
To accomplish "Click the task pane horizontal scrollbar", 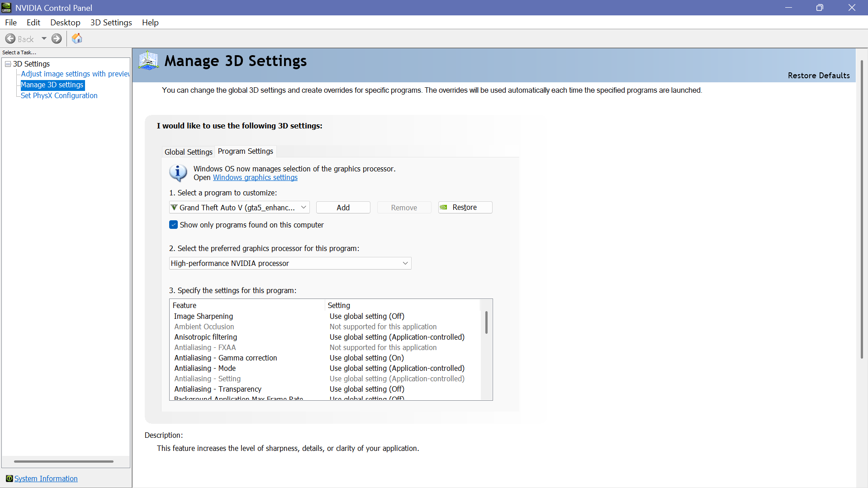I will pos(64,461).
